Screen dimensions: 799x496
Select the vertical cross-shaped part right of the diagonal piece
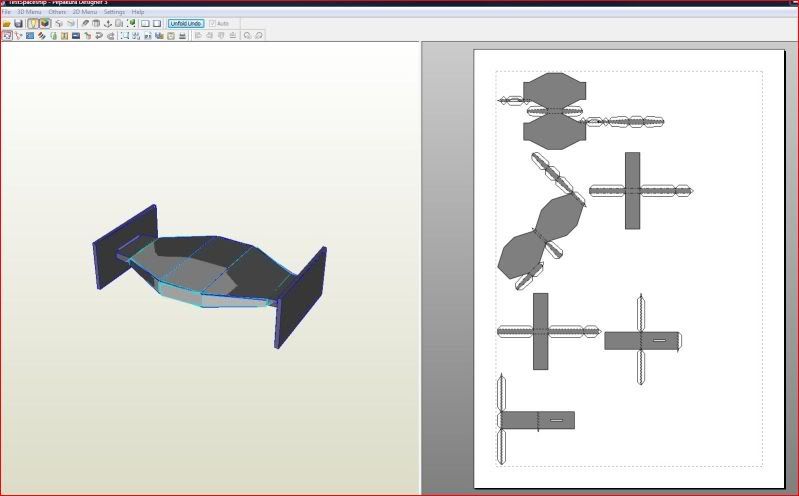pyautogui.click(x=632, y=191)
